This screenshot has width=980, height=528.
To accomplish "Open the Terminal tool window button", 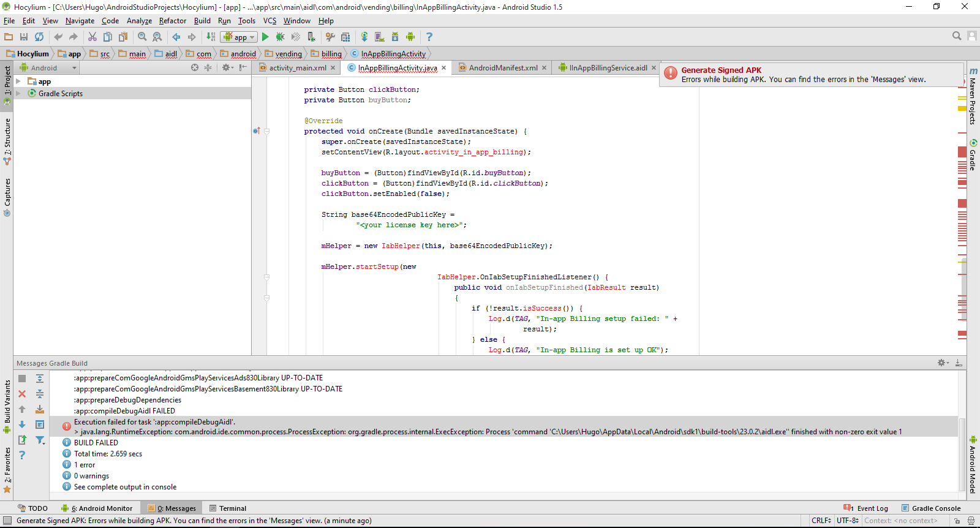I will tap(228, 508).
